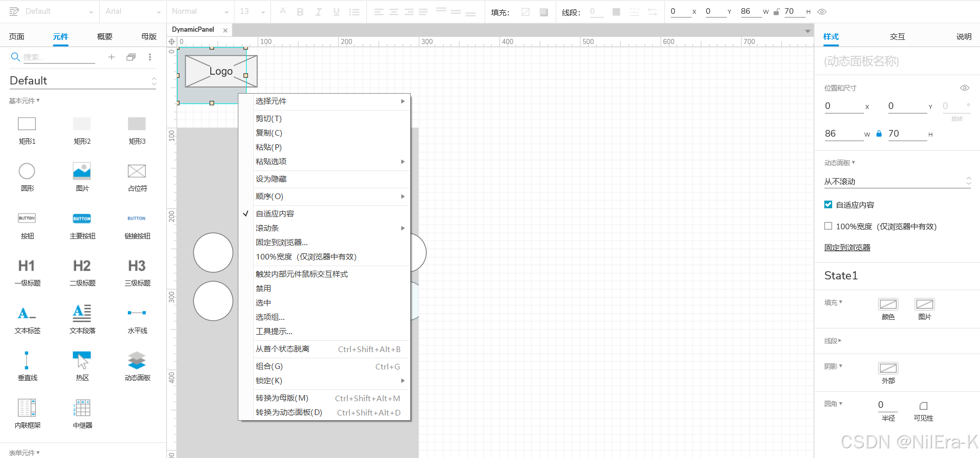Click 转换为母版(M) in the context menu
The image size is (980, 458).
pyautogui.click(x=325, y=398)
